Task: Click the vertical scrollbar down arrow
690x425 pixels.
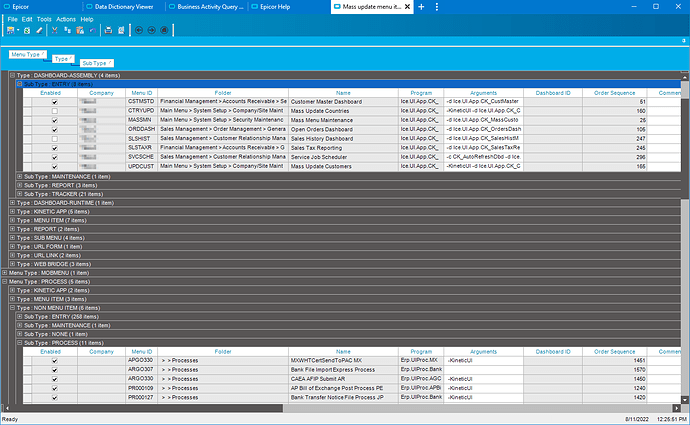Action: coord(685,400)
